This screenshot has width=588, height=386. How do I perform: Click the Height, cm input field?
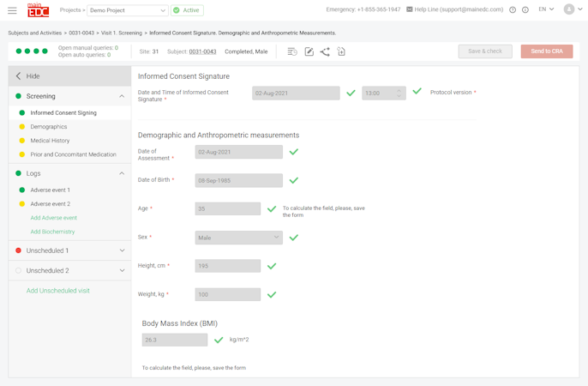point(227,266)
